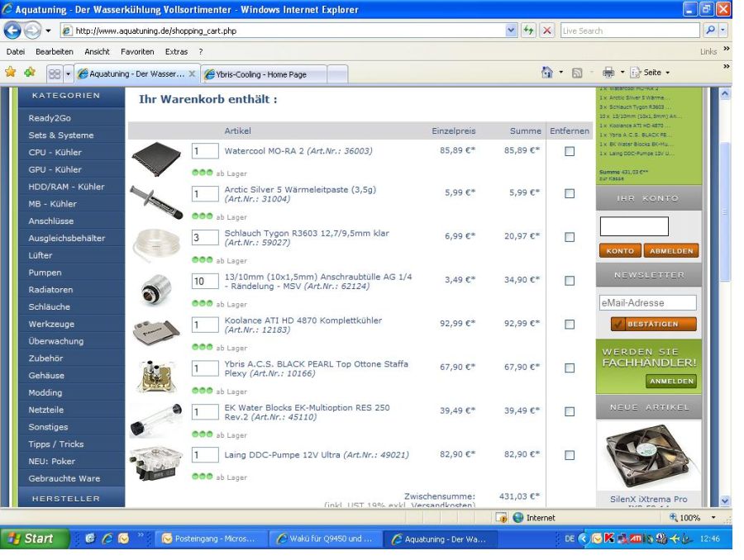744x560 pixels.
Task: Click the Laing DDC-Pumpe product image
Action: click(x=156, y=463)
